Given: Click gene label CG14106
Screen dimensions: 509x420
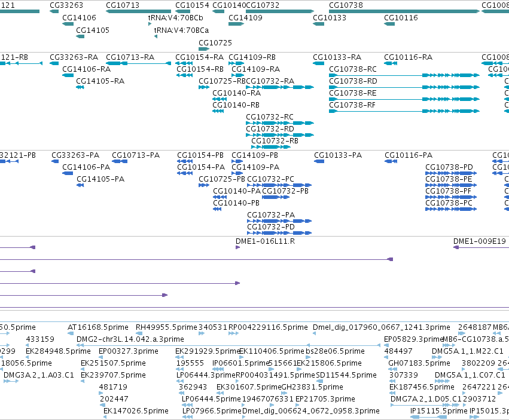Looking at the screenshot, I should tap(79, 17).
